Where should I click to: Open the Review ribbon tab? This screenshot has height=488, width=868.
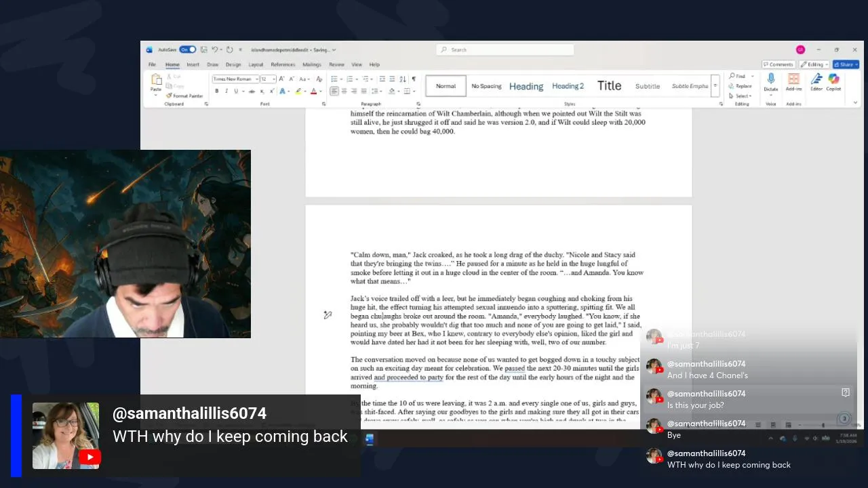tap(336, 64)
